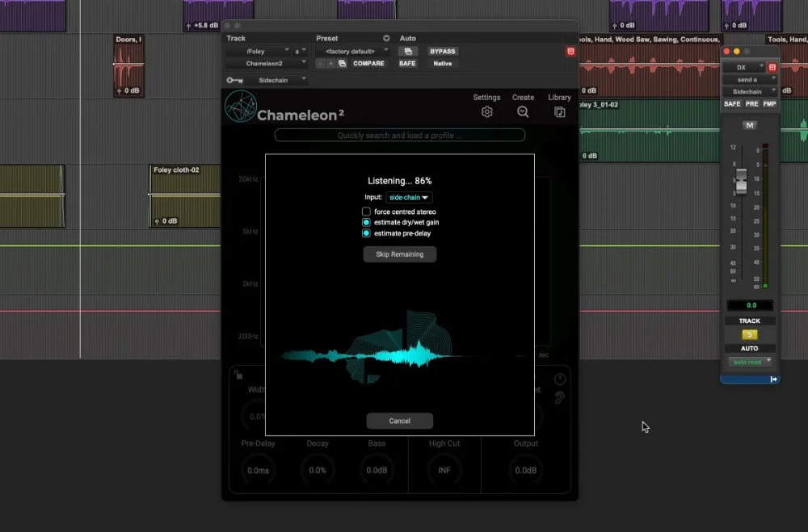Cancel the listening dialog
The image size is (808, 532).
(x=399, y=421)
